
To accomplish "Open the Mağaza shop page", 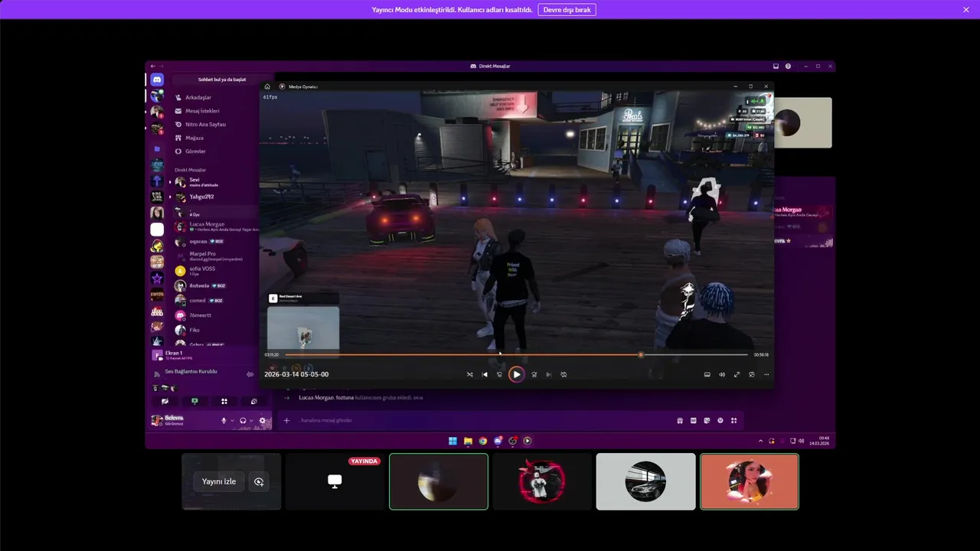I will [x=217, y=138].
